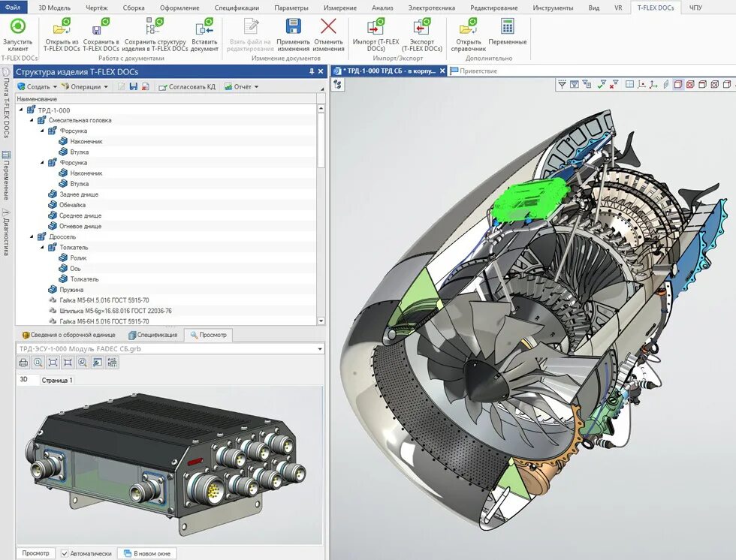
Task: Open the Сведения о сборочной единице tab
Action: click(x=68, y=335)
